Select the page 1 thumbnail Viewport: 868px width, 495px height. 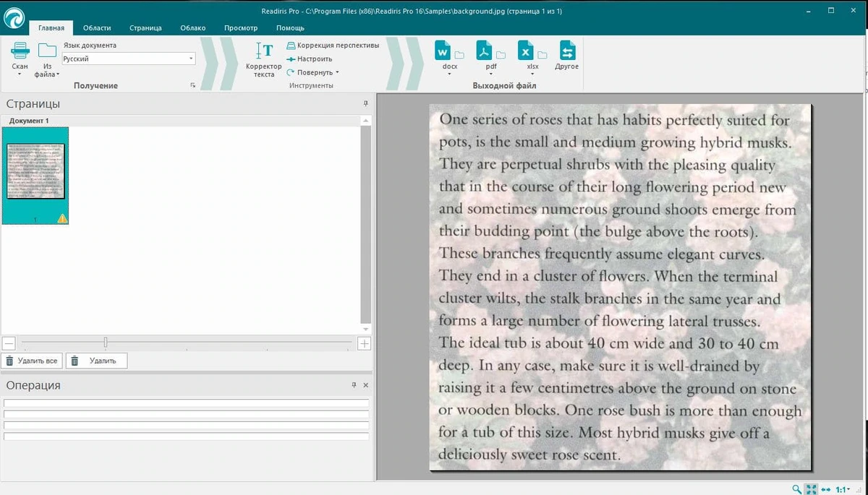point(35,176)
